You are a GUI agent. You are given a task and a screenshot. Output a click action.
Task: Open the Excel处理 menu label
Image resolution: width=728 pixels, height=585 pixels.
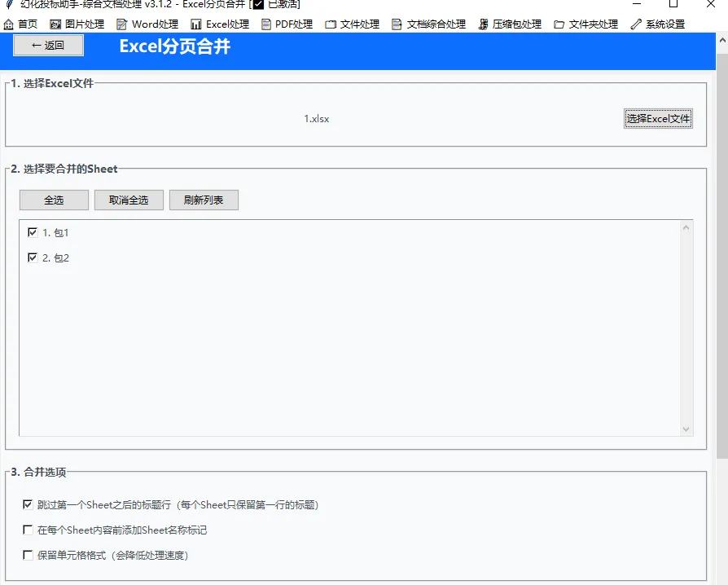pos(227,24)
